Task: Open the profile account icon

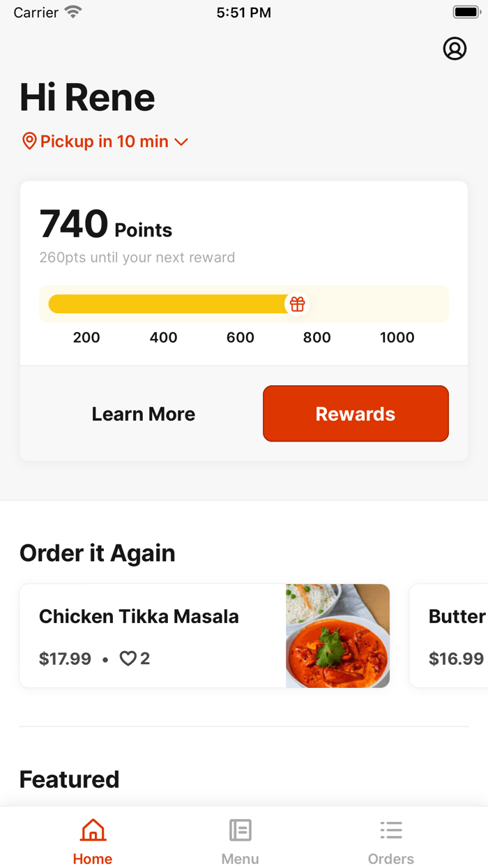Action: click(x=455, y=49)
